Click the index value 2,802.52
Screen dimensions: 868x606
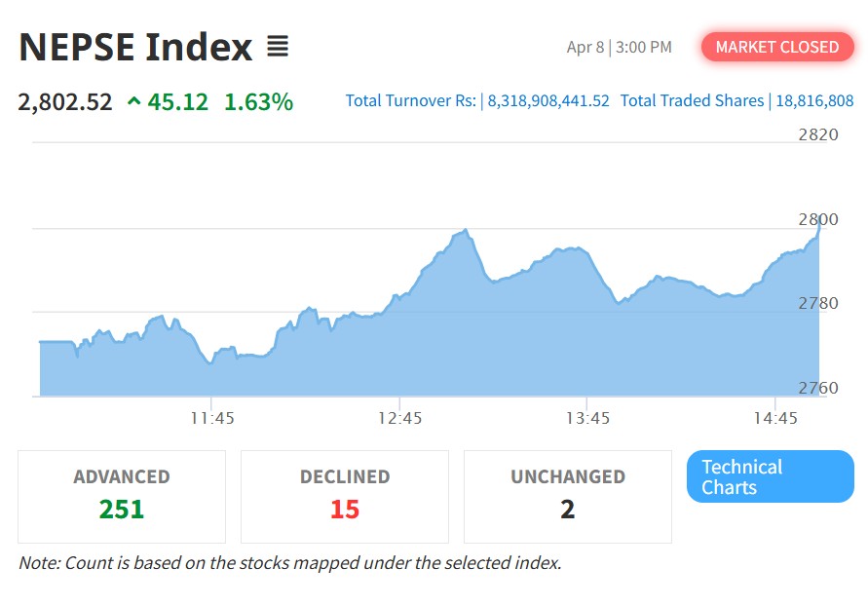click(x=65, y=101)
